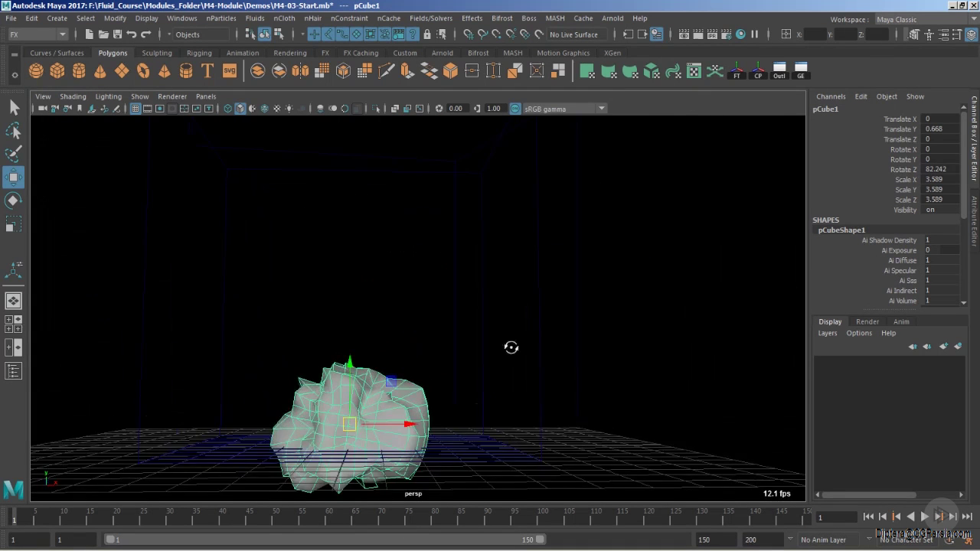Create a polygon cube from the shelf

[x=57, y=71]
